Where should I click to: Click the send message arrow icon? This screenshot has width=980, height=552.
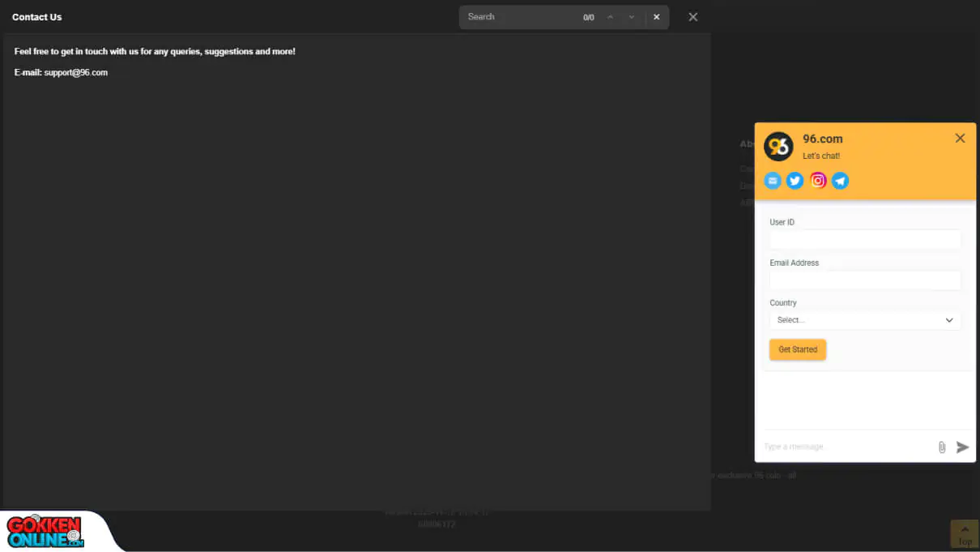962,447
